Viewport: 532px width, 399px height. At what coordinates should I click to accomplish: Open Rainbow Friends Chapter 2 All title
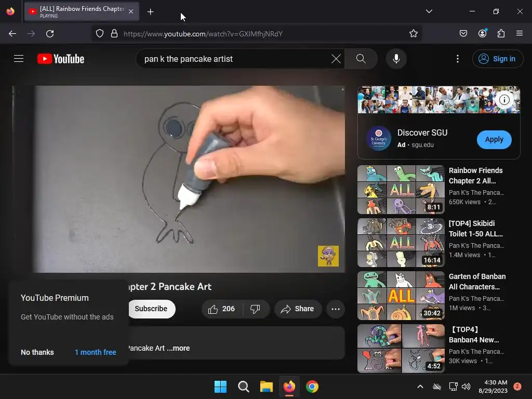pyautogui.click(x=476, y=176)
